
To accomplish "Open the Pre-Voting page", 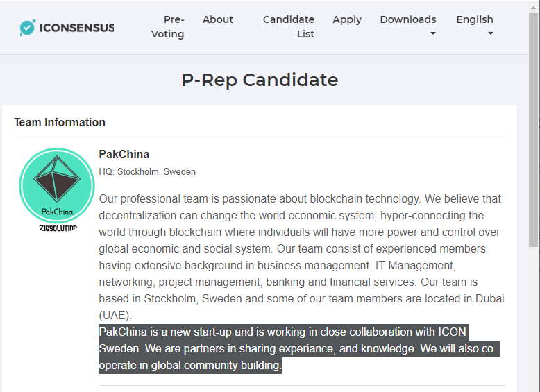I will [168, 26].
